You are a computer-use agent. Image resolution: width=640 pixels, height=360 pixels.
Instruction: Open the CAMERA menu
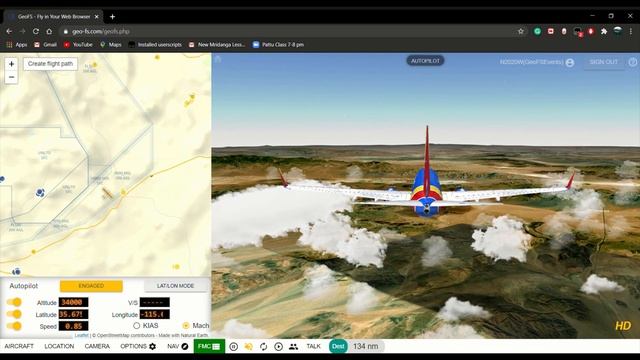[x=97, y=346]
